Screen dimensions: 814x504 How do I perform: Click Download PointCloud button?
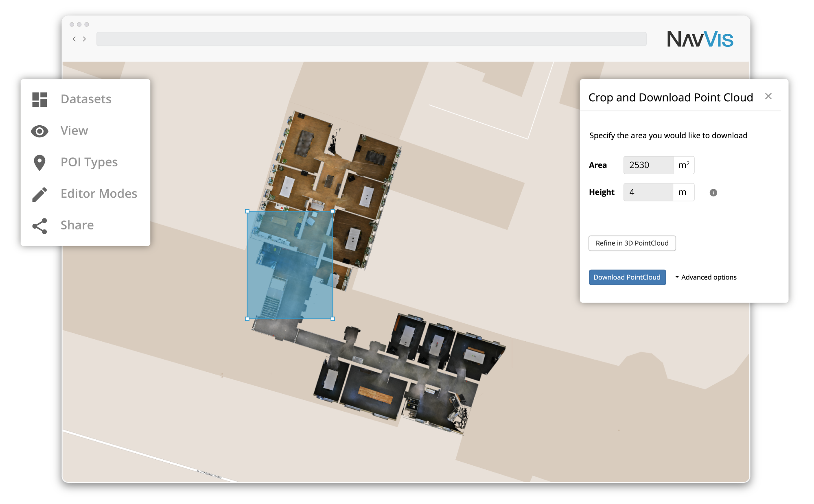pos(626,277)
